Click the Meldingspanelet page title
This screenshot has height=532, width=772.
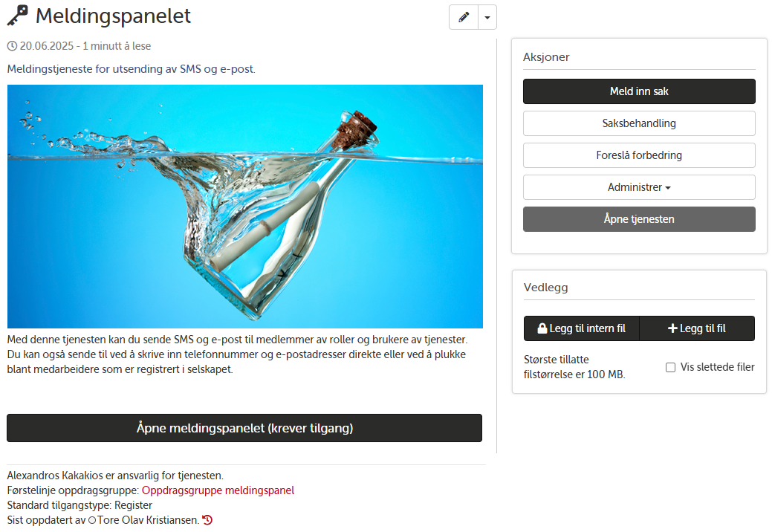(113, 16)
